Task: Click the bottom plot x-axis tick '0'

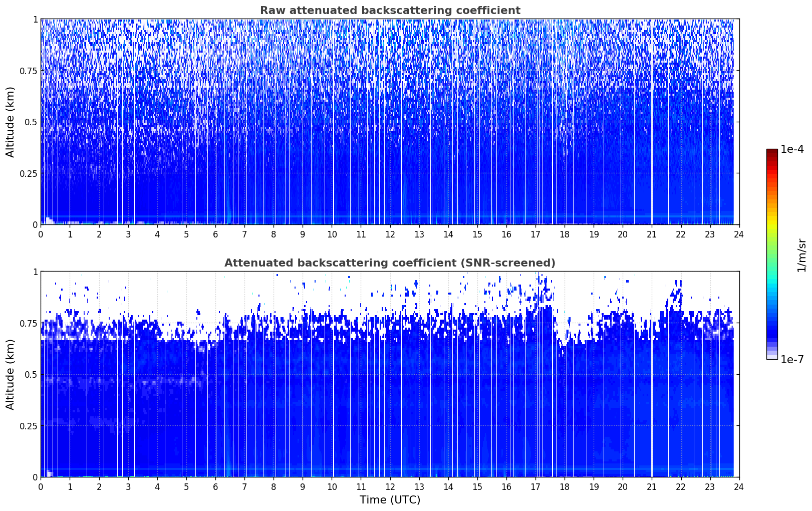Action: tap(41, 487)
